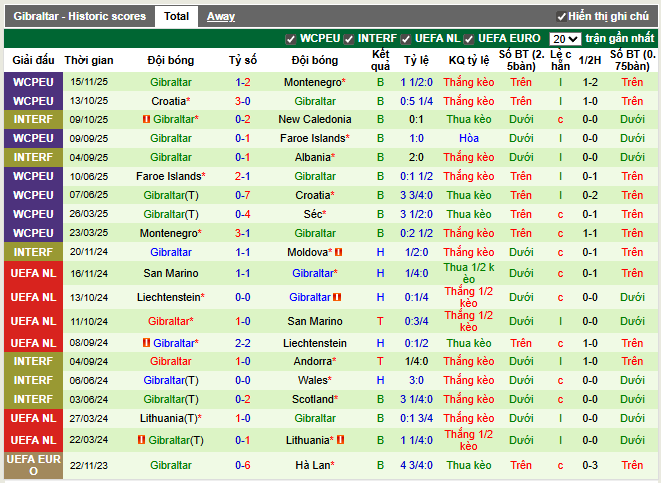Click red card icon beside Gibraltar against Liechtenstein on 13/10/24

tap(338, 297)
